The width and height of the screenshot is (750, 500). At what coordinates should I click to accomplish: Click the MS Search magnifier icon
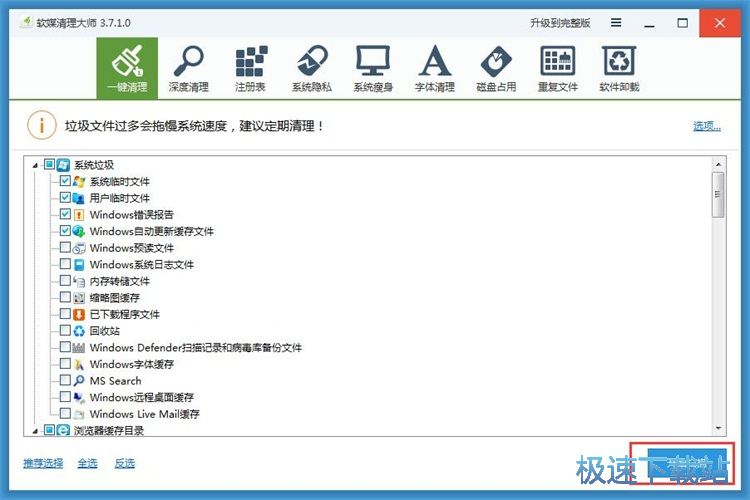tap(79, 381)
